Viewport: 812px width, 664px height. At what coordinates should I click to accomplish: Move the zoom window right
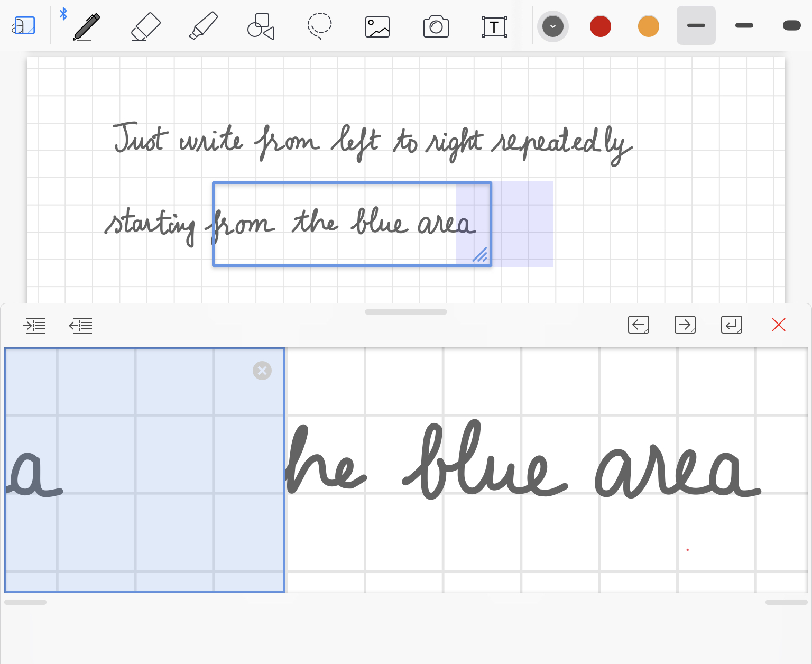point(685,325)
